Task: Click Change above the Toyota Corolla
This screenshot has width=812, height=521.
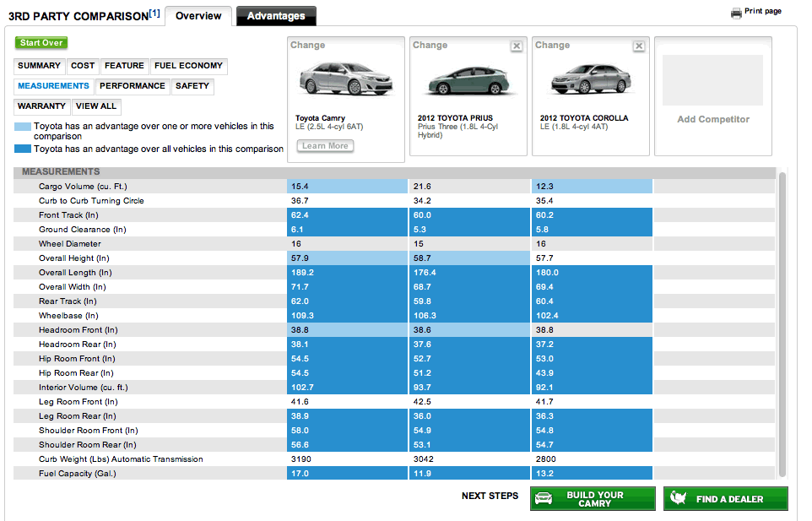Action: coord(552,45)
